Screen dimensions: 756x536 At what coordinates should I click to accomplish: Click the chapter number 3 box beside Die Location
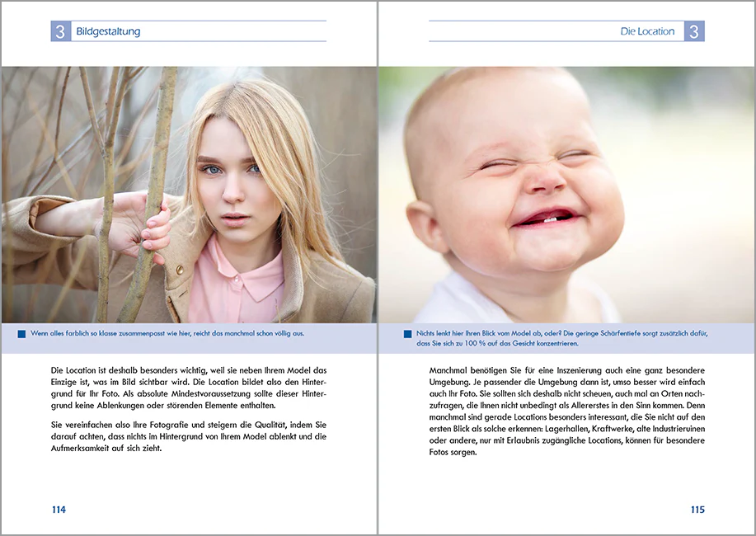[694, 31]
